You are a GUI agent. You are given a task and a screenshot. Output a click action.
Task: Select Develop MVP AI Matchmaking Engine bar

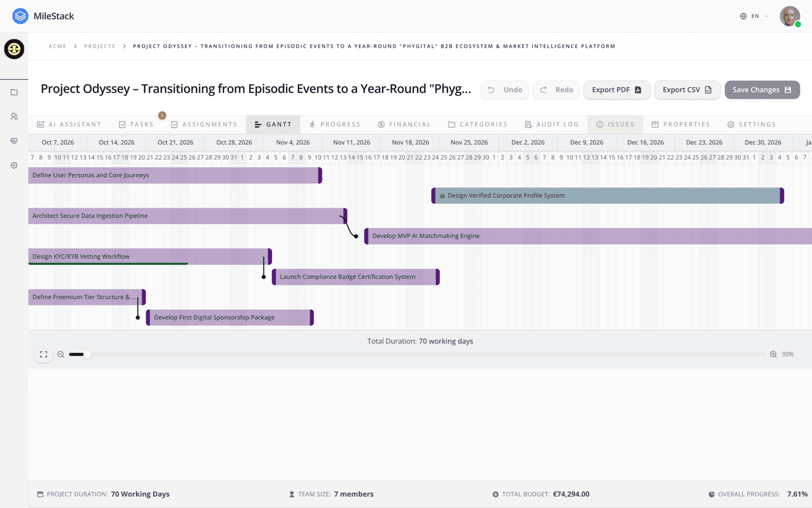pos(588,236)
